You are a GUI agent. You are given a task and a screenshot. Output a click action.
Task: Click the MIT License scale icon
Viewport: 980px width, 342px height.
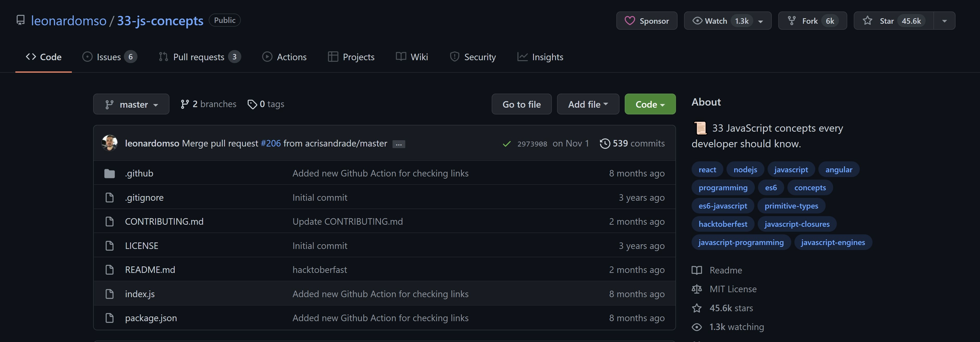pyautogui.click(x=697, y=289)
